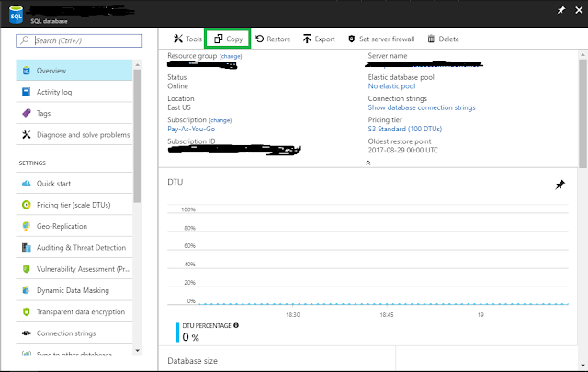Viewport: 588px width, 372px height.
Task: Click the Diagnose wrench icon
Action: coord(27,135)
